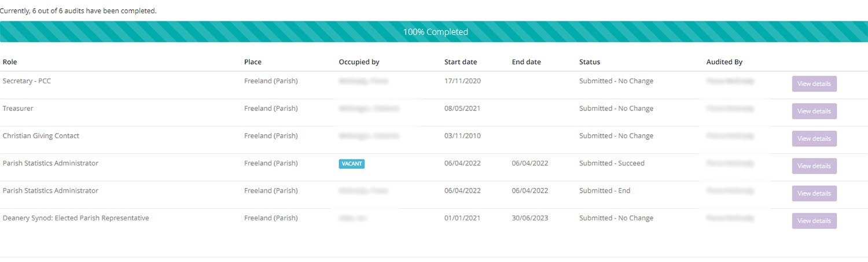868x262 pixels.
Task: Click the Occupied by column header
Action: coord(359,62)
